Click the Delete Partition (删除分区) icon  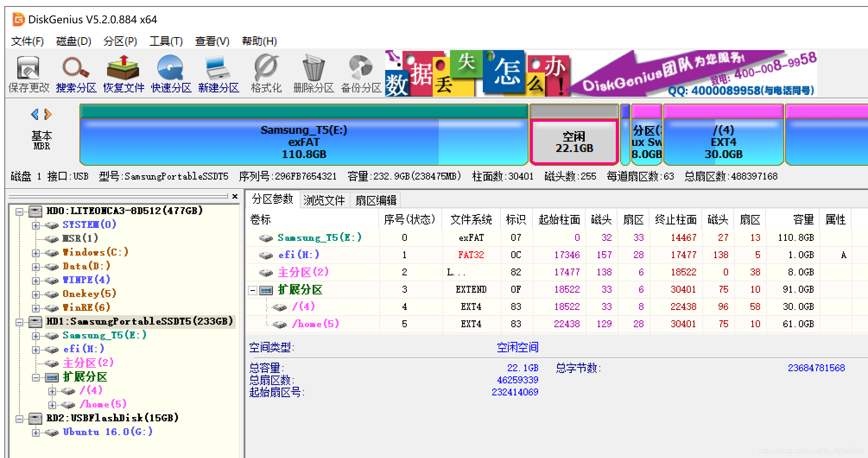pos(314,68)
